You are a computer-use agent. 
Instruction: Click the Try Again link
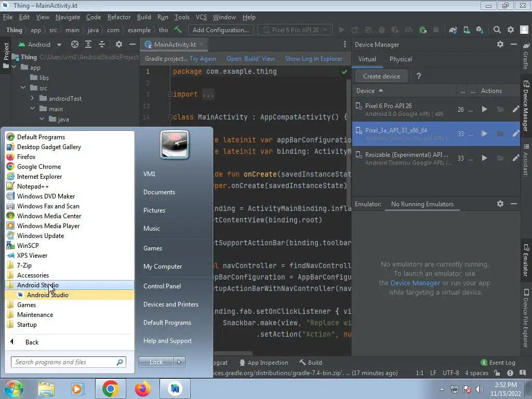(x=203, y=59)
